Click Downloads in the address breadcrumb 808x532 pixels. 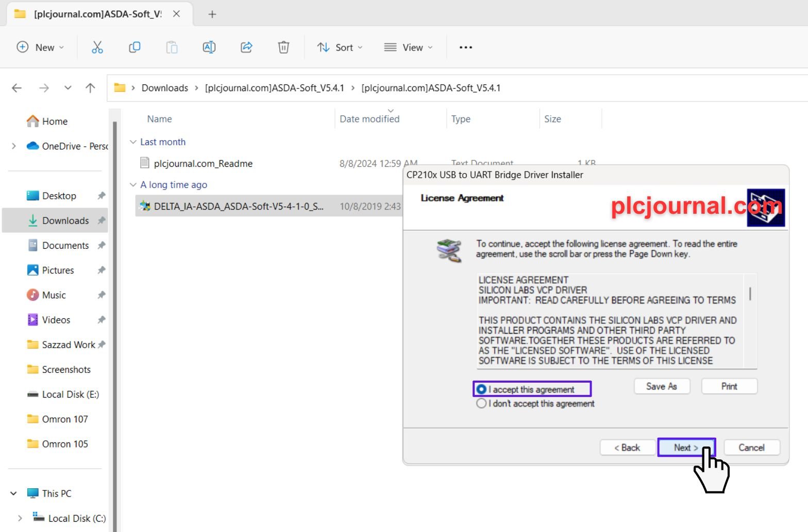click(x=165, y=88)
